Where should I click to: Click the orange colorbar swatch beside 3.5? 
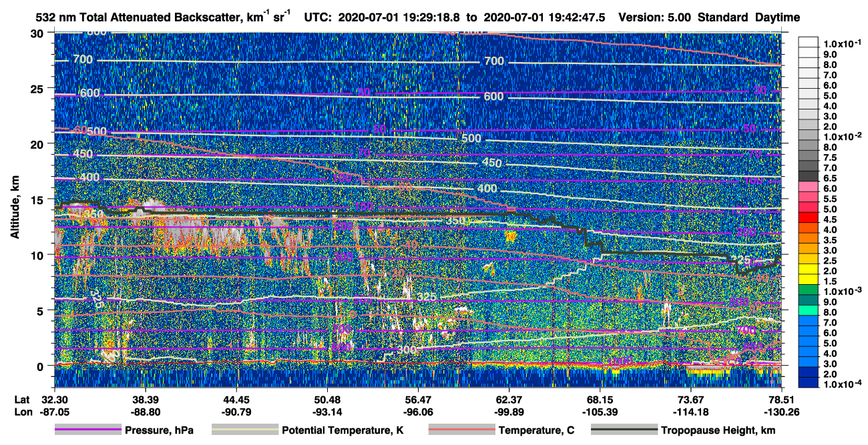point(809,238)
